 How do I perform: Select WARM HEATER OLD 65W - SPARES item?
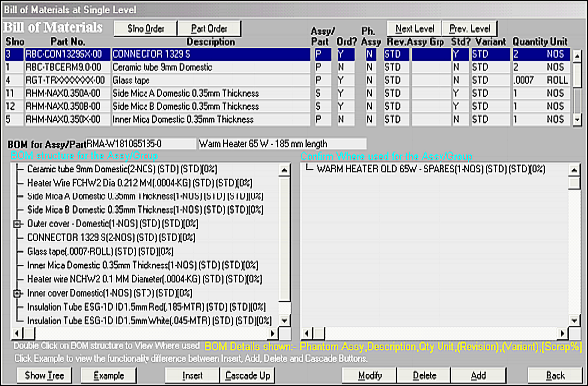point(432,169)
